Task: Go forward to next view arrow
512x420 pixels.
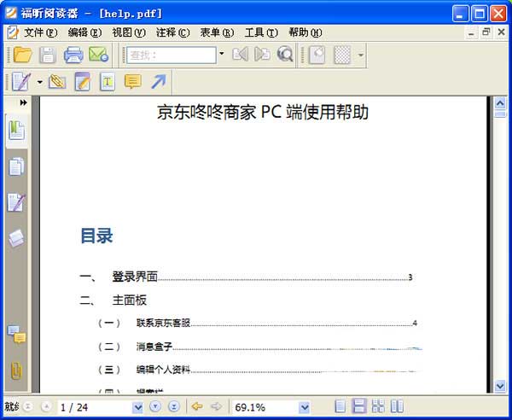Action: point(216,406)
